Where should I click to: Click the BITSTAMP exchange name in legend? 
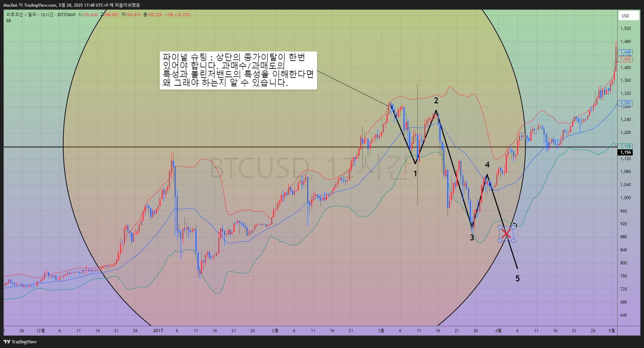tap(66, 15)
